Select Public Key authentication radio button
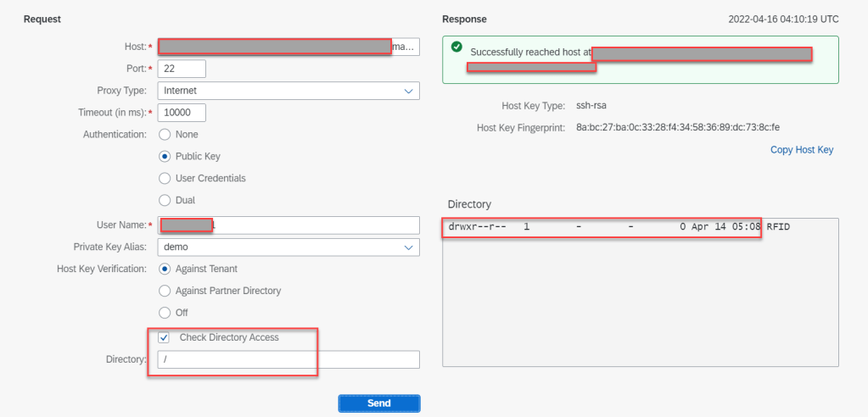Image resolution: width=868 pixels, height=417 pixels. pyautogui.click(x=165, y=156)
